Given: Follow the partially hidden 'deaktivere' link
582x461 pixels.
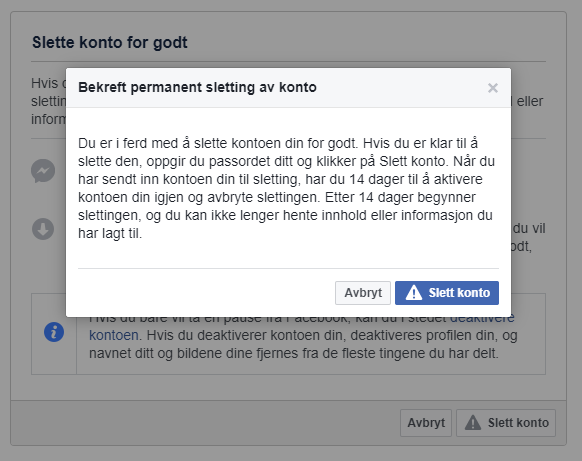Looking at the screenshot, I should click(482, 319).
